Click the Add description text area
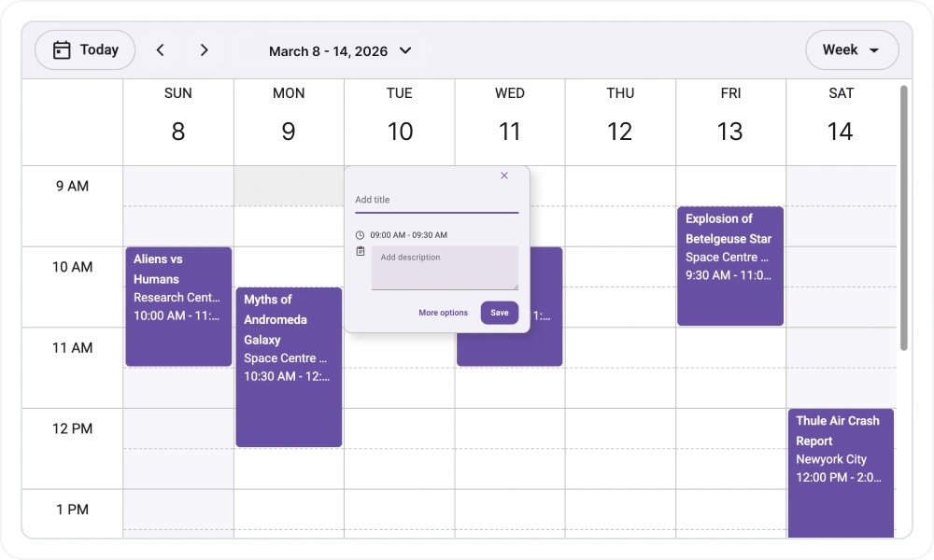This screenshot has width=934, height=560. tap(445, 268)
